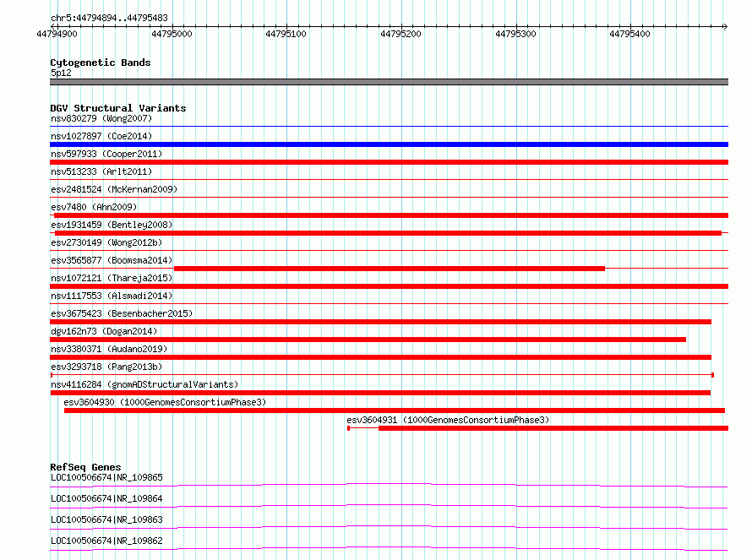Image resolution: width=752 pixels, height=560 pixels.
Task: Select transcript LOC100506674|NR_109862
Action: pos(107,541)
